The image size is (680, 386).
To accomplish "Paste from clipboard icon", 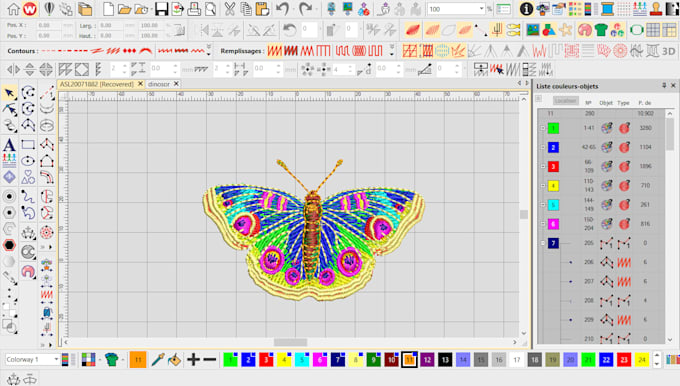I will [x=262, y=9].
